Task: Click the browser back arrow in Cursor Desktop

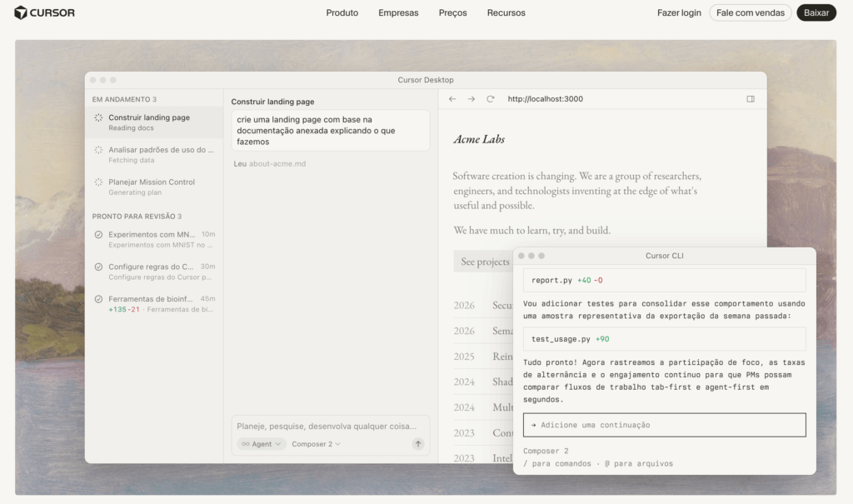Action: [452, 99]
